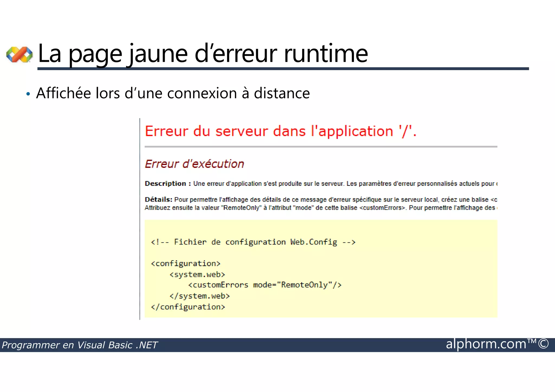Click the closing '</configuration>' tag line
555x392 pixels.
tap(188, 307)
